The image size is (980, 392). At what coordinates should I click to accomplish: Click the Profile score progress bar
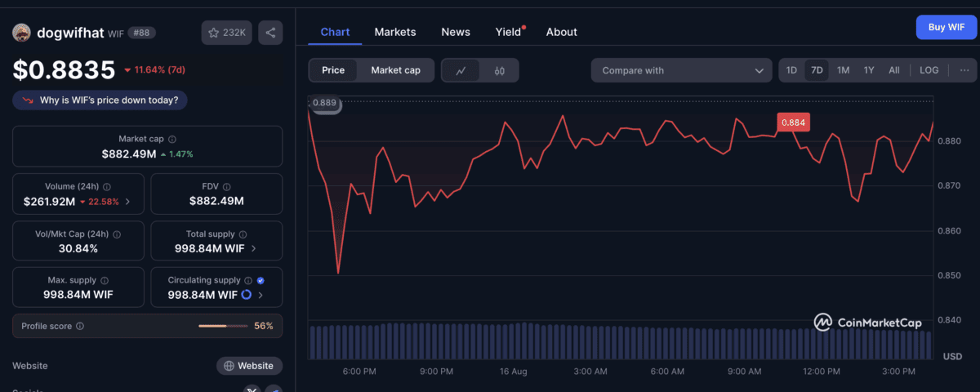tap(222, 326)
